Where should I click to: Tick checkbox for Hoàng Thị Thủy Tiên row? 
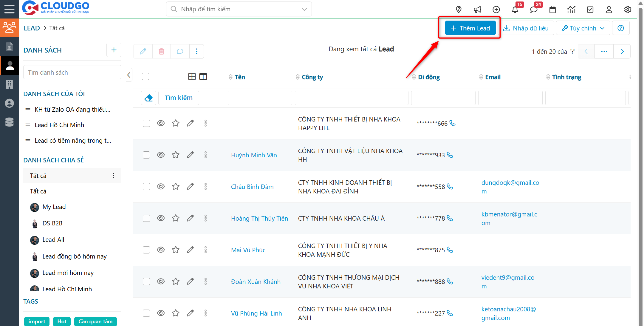pos(146,218)
